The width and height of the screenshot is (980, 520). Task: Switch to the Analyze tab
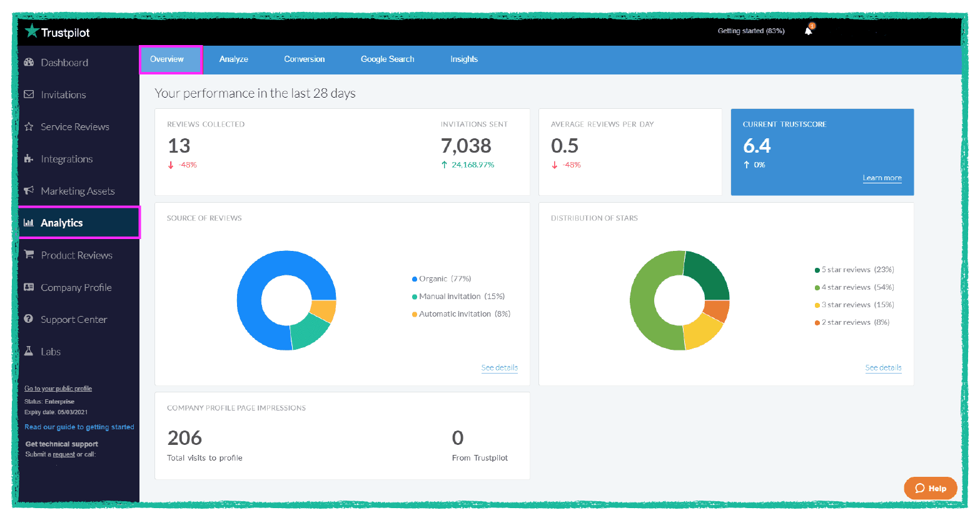point(233,59)
